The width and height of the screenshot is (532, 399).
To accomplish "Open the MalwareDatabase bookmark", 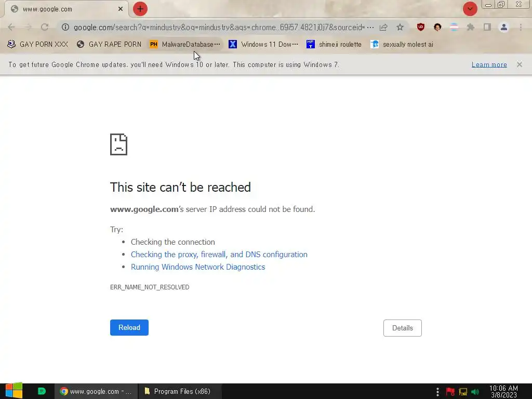I will (x=185, y=45).
